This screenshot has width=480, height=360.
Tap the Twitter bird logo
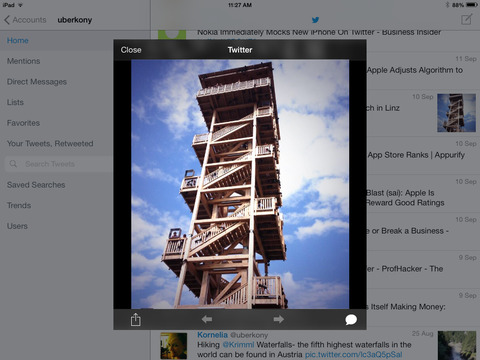point(315,20)
